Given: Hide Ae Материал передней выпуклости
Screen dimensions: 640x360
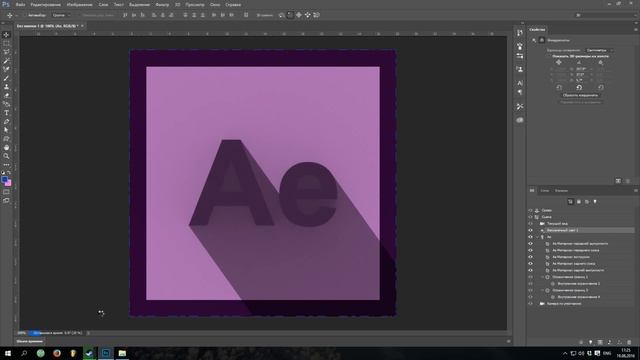Looking at the screenshot, I should 530,244.
